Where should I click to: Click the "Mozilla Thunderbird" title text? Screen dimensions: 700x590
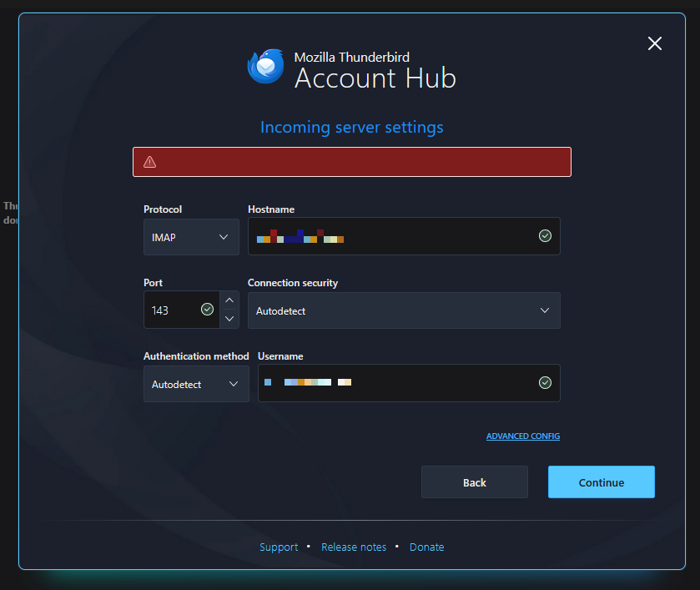(x=352, y=58)
